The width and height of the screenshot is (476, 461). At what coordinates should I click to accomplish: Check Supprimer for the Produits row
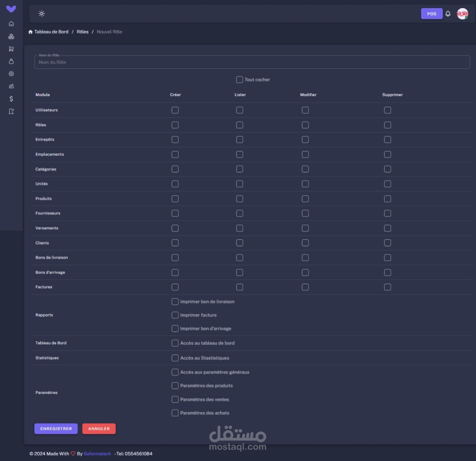click(x=387, y=199)
